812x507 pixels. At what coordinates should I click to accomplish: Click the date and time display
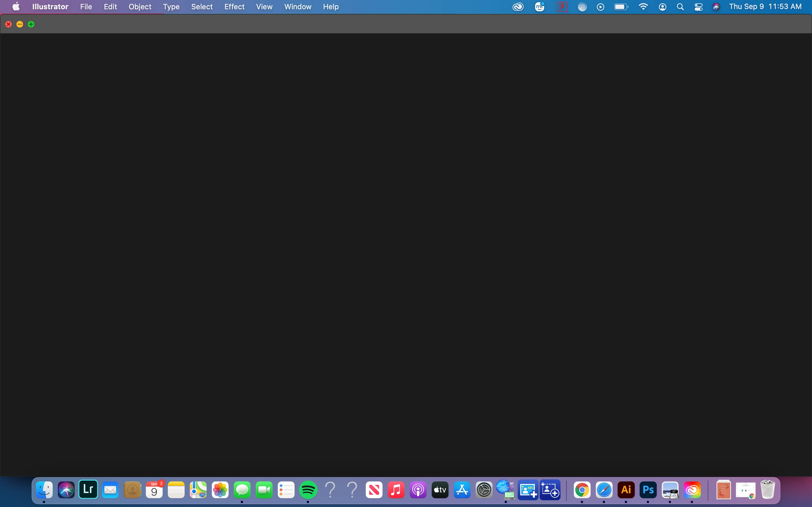765,7
